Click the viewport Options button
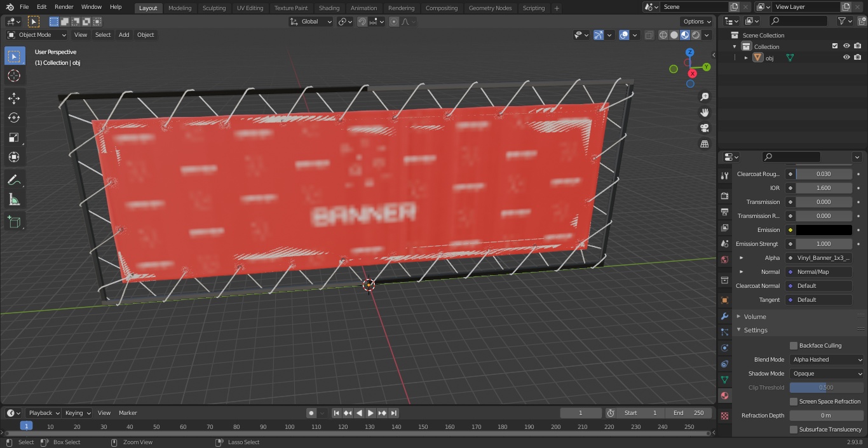The height and width of the screenshot is (448, 868). pyautogui.click(x=698, y=22)
